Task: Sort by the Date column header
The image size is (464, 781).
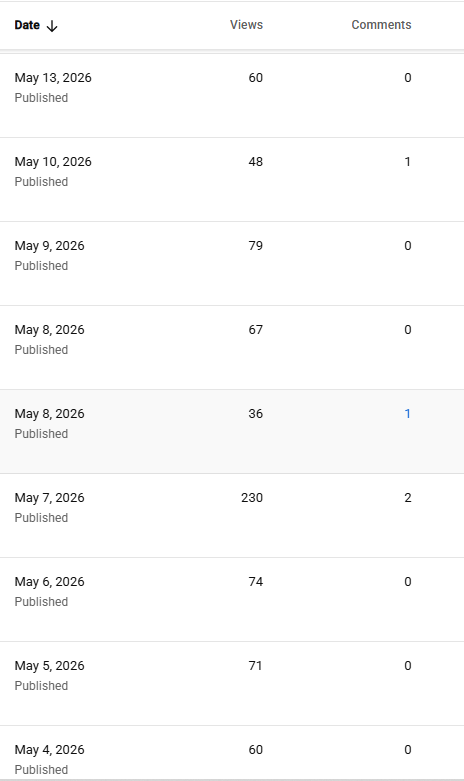Action: coord(27,25)
